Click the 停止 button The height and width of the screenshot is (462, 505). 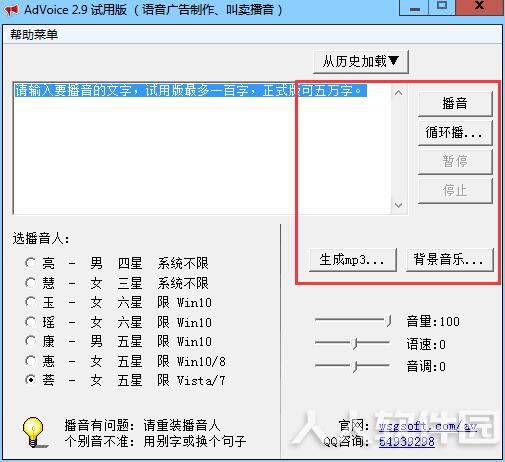click(x=455, y=191)
